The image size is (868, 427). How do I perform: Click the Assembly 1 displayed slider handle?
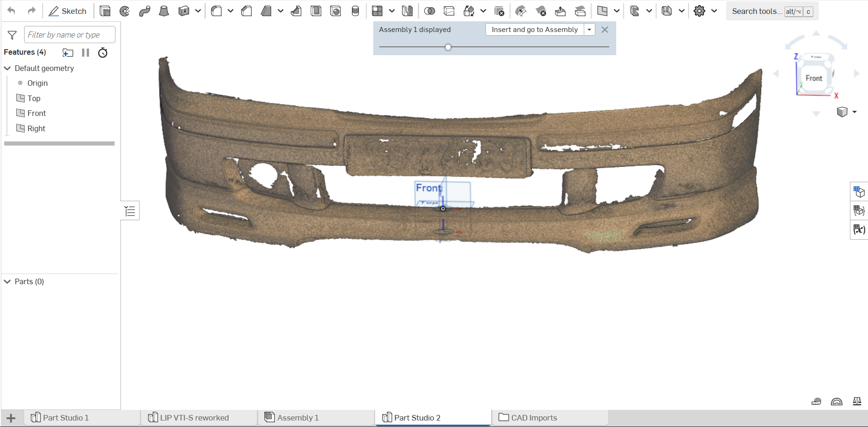click(448, 47)
